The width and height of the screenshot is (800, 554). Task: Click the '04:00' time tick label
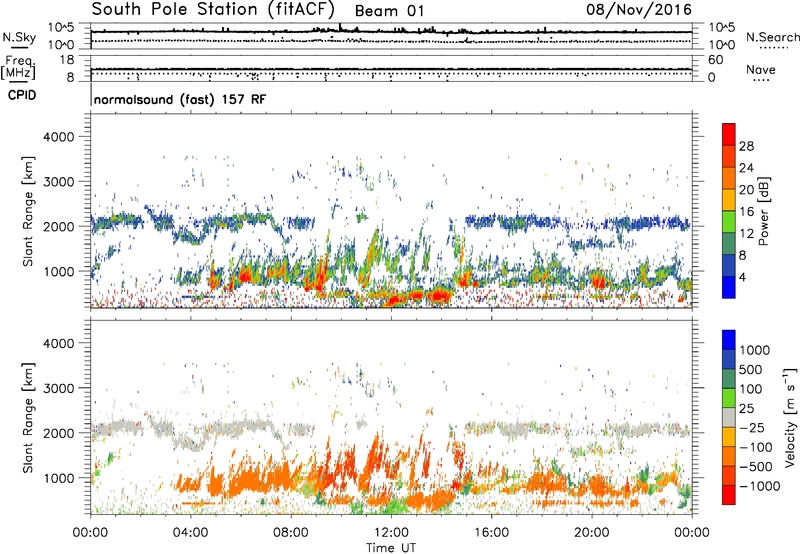click(190, 533)
